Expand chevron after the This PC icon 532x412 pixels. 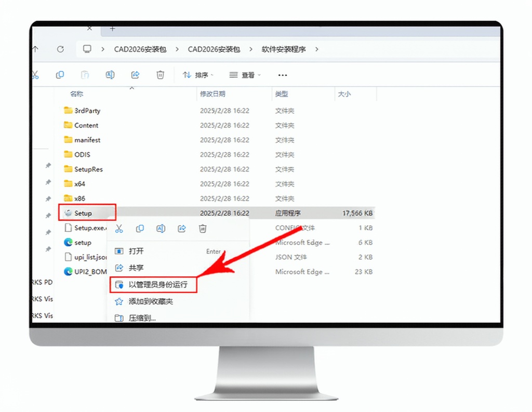pyautogui.click(x=102, y=49)
